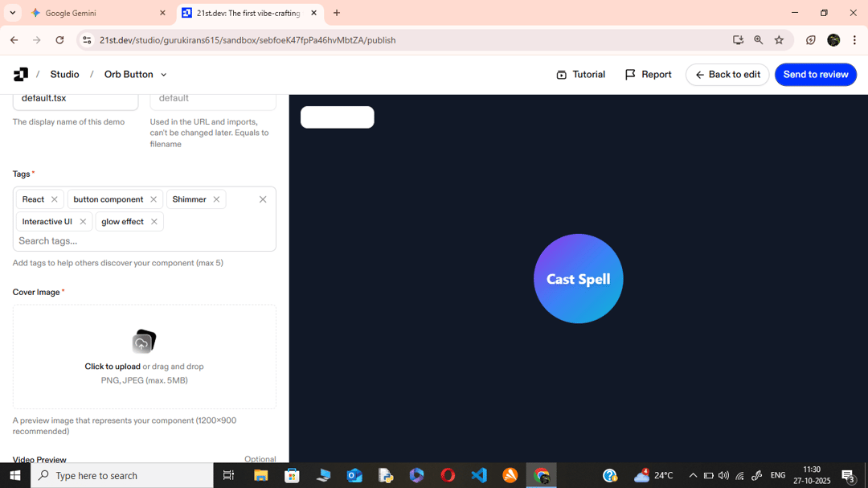
Task: Open Microsoft Store from taskbar
Action: (x=292, y=475)
